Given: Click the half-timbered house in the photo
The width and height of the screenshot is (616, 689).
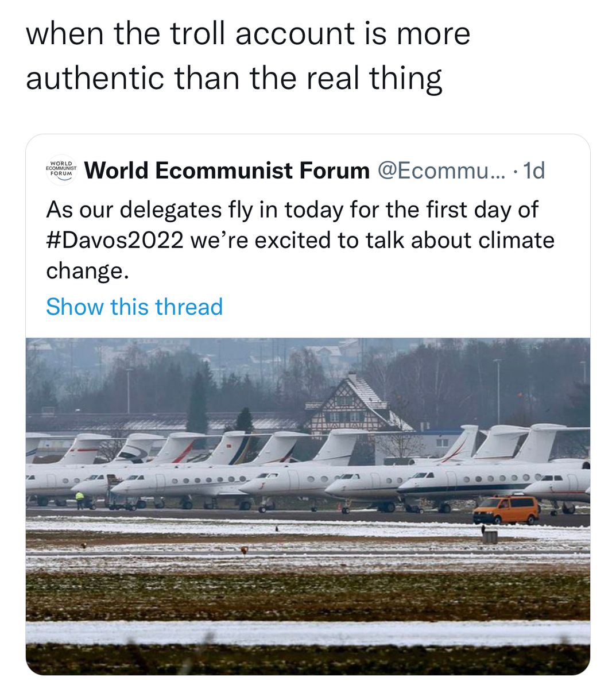Looking at the screenshot, I should pos(353,405).
